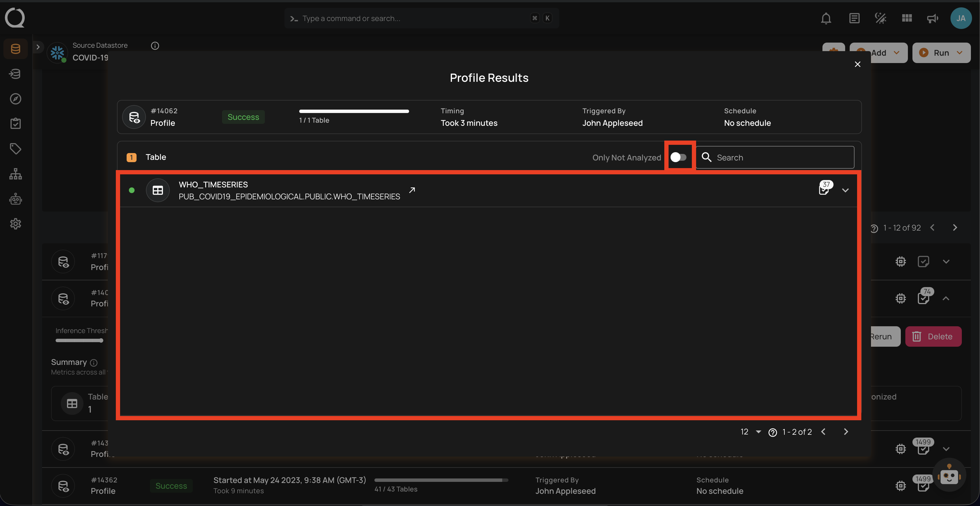Open WHO_TIMESERIES via the external link arrow

tap(412, 190)
